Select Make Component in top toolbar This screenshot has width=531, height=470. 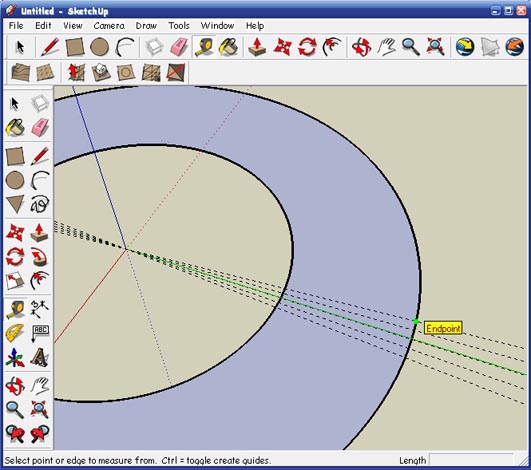click(x=154, y=47)
